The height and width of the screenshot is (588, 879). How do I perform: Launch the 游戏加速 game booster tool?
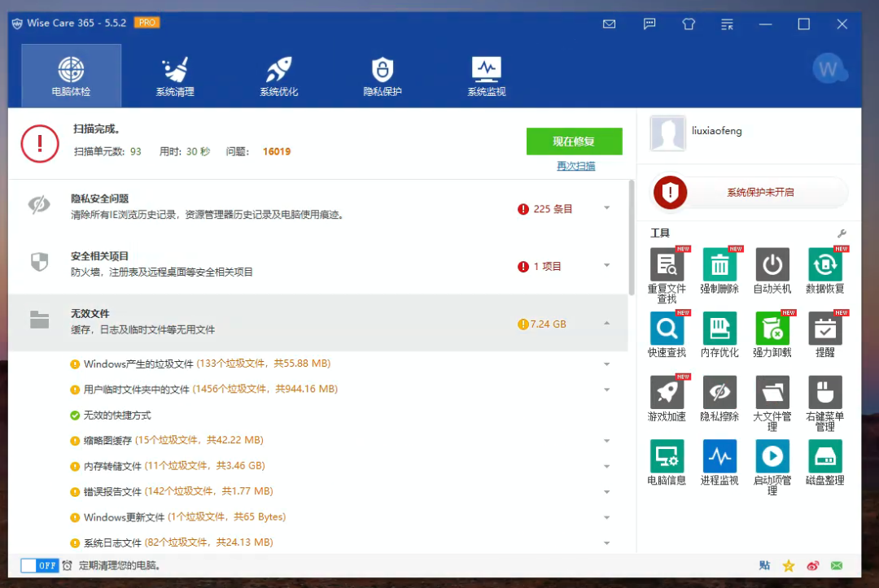667,399
